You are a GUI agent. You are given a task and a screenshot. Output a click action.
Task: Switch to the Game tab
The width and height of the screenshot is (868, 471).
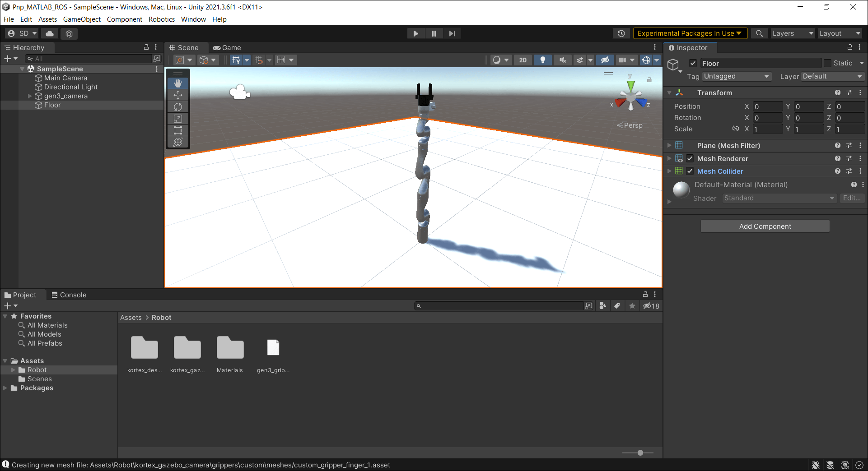(x=227, y=47)
